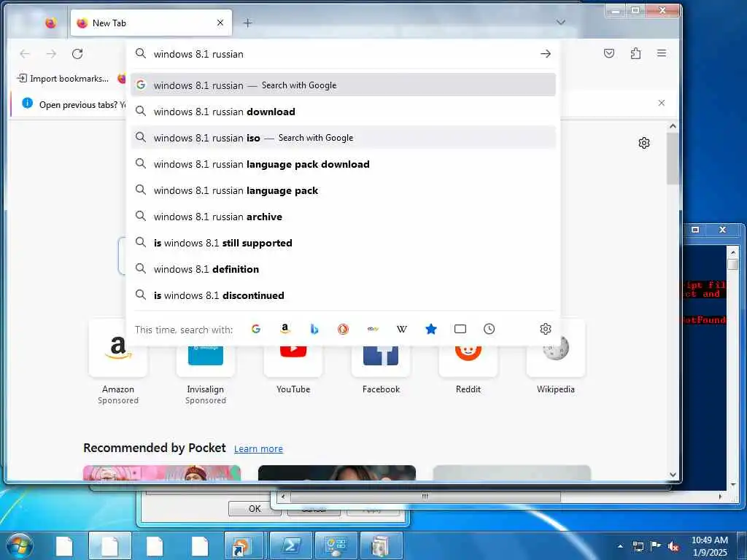The height and width of the screenshot is (560, 747).
Task: Click OK button in background dialog
Action: [x=255, y=508]
